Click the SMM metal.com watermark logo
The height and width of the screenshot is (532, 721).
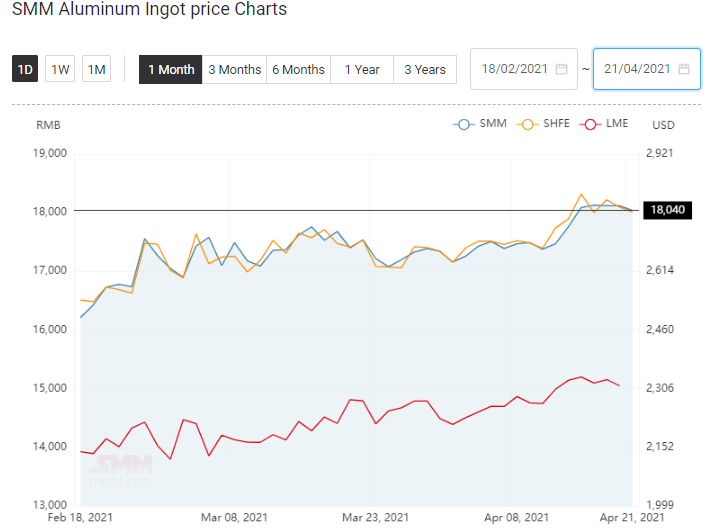[120, 470]
